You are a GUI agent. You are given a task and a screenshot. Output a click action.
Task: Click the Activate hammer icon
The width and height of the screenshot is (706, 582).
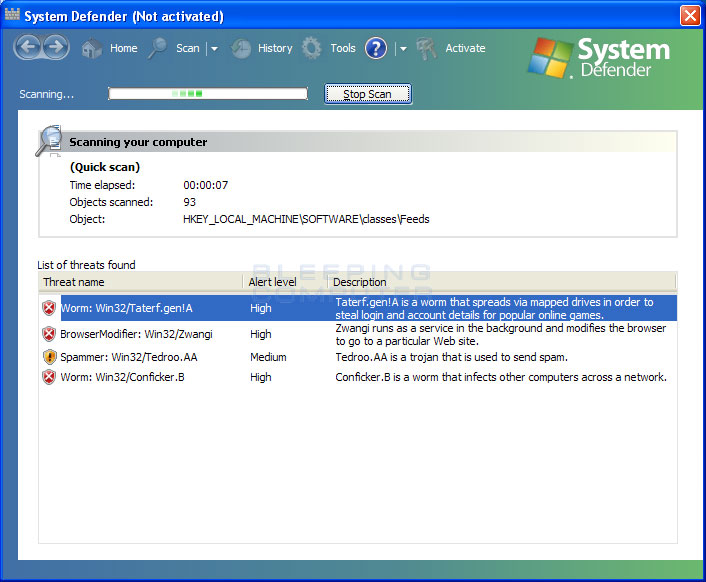[x=426, y=49]
